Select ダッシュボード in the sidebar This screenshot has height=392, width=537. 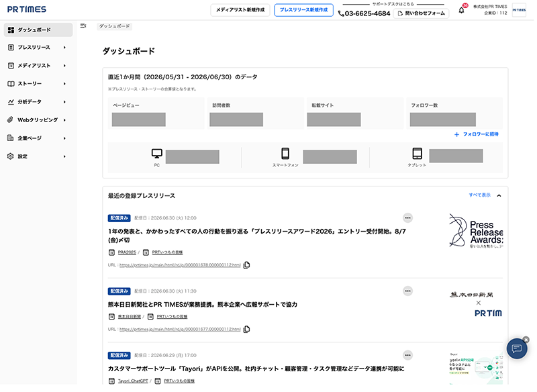[x=38, y=30]
